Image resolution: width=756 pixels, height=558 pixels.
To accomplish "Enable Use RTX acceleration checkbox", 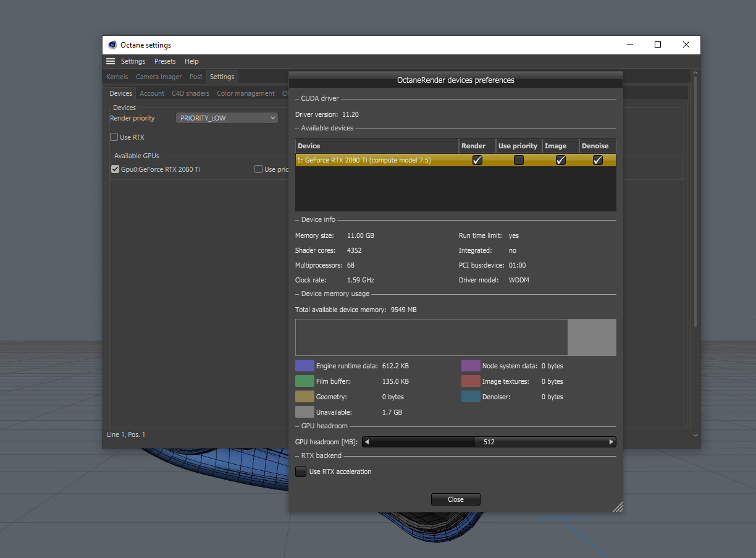I will 301,471.
